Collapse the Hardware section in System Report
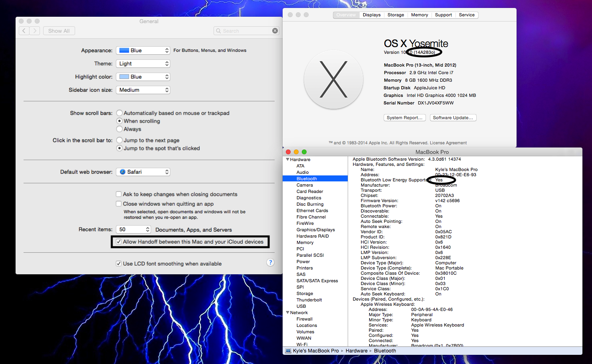The width and height of the screenshot is (592, 364). pyautogui.click(x=287, y=159)
